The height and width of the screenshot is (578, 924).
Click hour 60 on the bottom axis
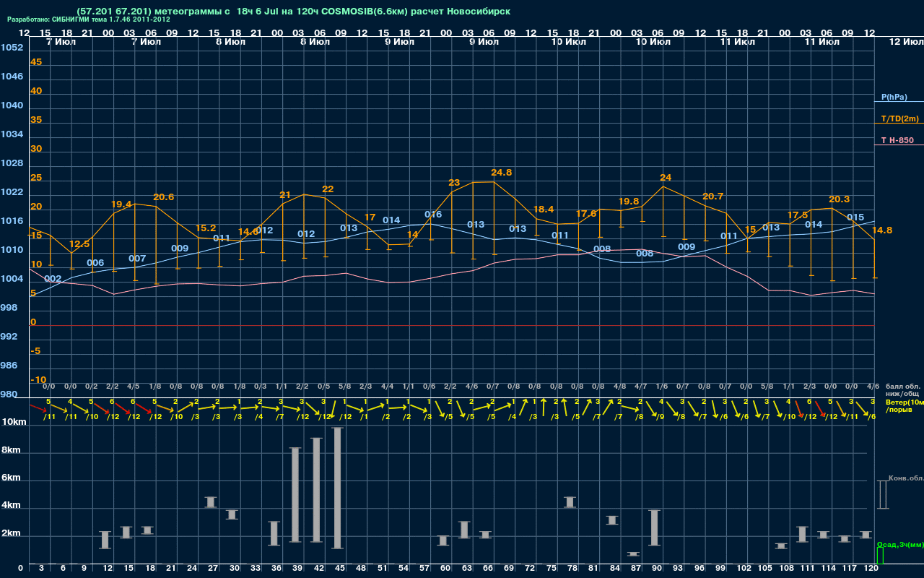(x=445, y=569)
